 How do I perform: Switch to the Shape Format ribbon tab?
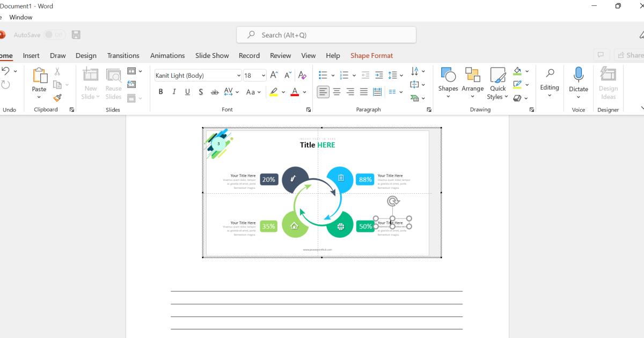(x=371, y=55)
